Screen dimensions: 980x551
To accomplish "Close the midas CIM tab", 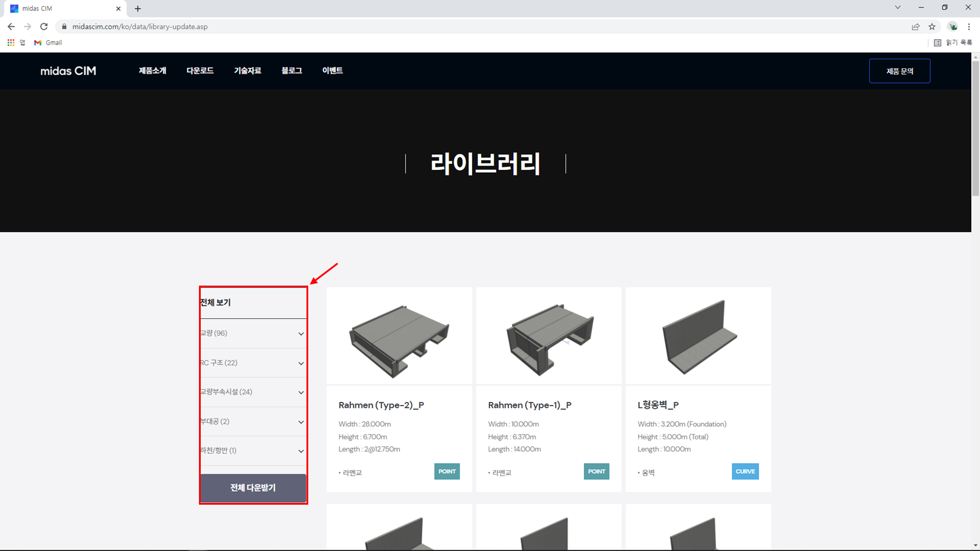I will tap(118, 8).
